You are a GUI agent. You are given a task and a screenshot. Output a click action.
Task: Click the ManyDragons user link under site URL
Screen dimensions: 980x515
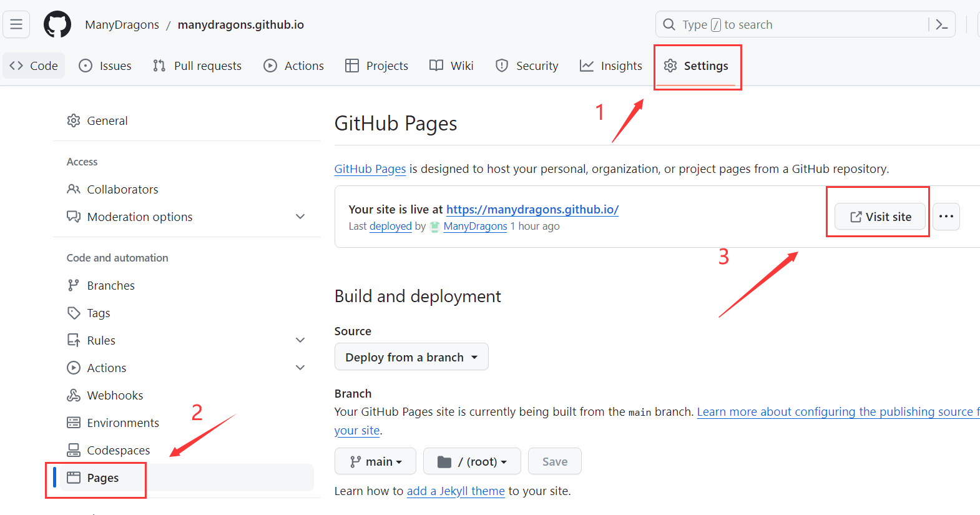point(475,226)
